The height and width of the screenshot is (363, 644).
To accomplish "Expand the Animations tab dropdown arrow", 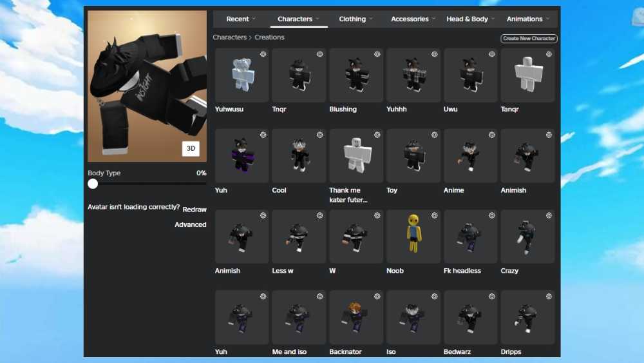I will coord(548,19).
